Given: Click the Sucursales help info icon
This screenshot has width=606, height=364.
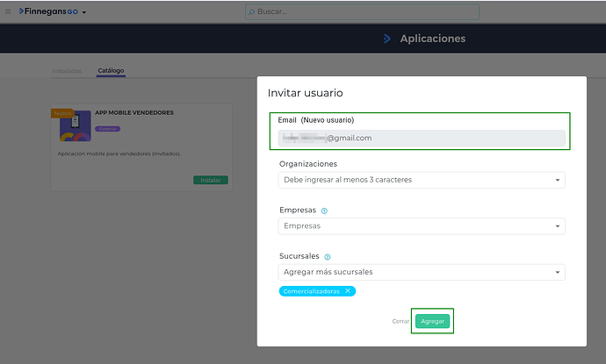Looking at the screenshot, I should click(x=328, y=257).
